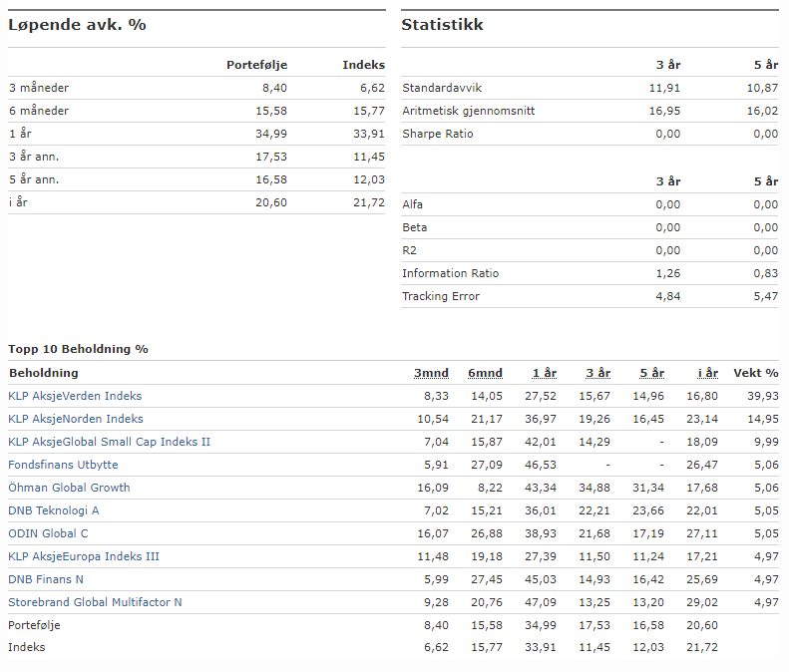This screenshot has height=672, width=789.
Task: Select KLP AksjeVerden weight value 39,93
Action: (763, 396)
